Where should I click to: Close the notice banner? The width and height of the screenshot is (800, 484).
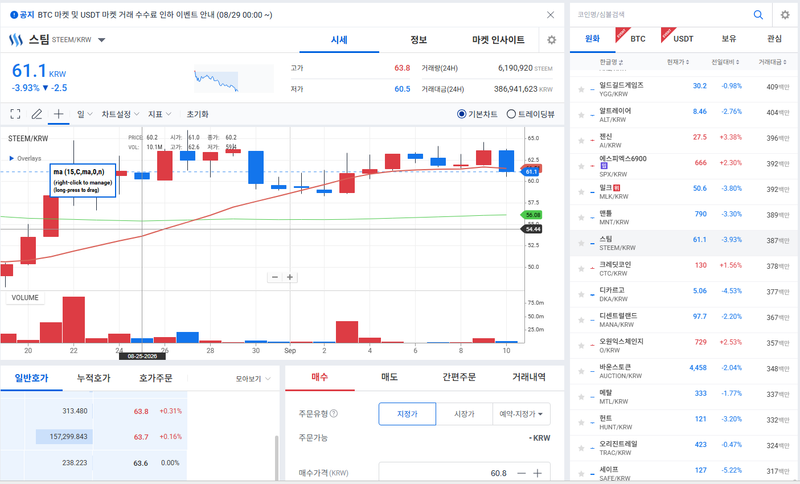(x=550, y=15)
